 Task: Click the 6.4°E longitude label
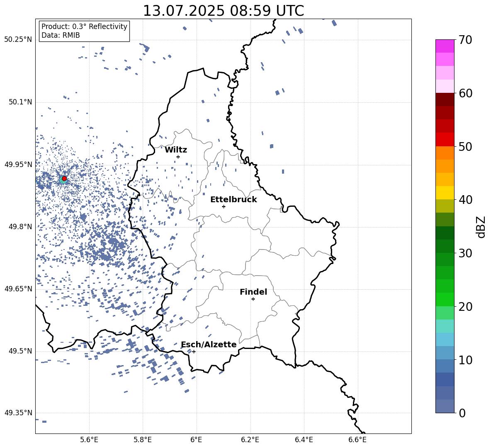tap(304, 440)
